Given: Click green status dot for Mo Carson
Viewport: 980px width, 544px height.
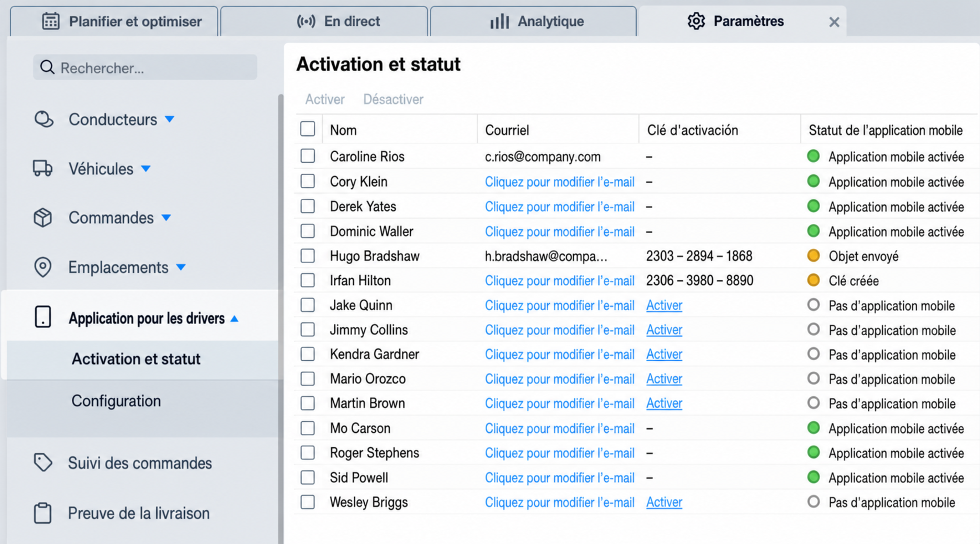Looking at the screenshot, I should click(814, 428).
